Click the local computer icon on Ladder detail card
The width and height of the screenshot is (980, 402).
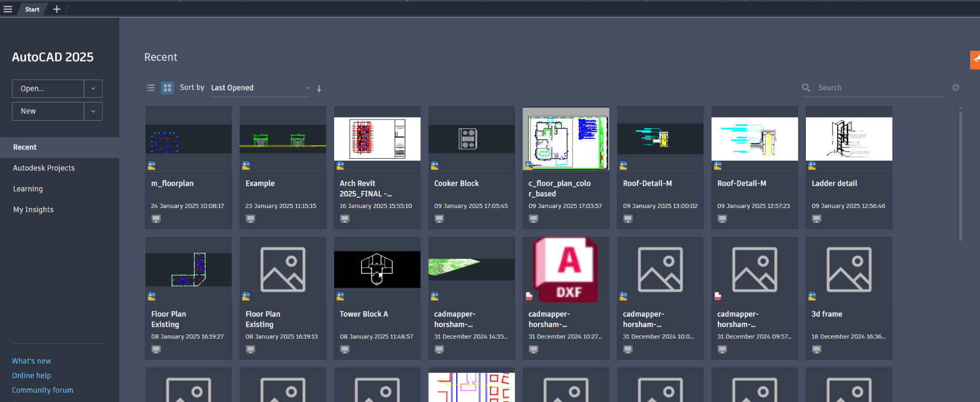coord(817,219)
